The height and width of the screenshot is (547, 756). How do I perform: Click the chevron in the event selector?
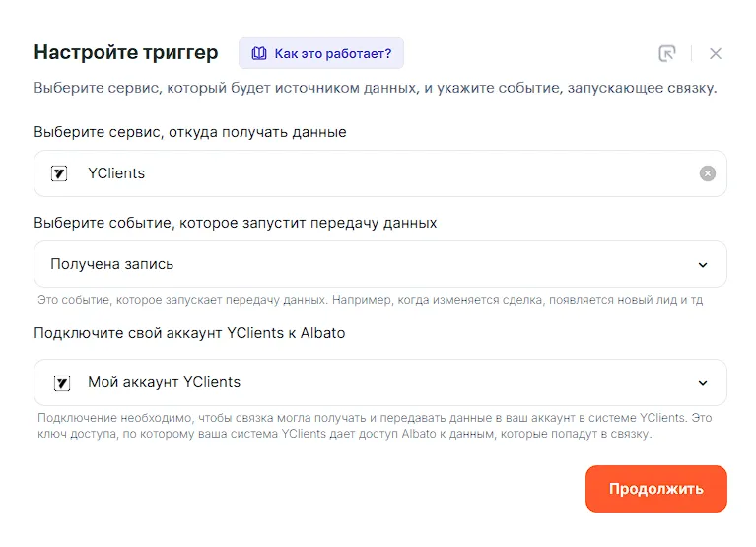coord(703,264)
